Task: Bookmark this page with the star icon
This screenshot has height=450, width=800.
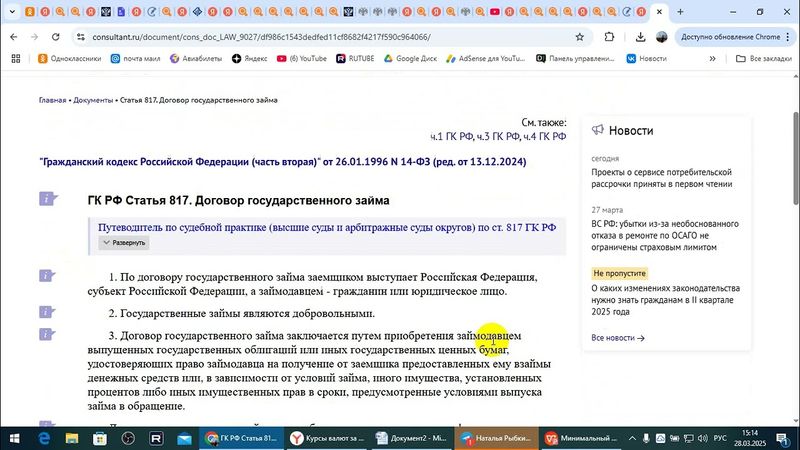Action: [580, 37]
